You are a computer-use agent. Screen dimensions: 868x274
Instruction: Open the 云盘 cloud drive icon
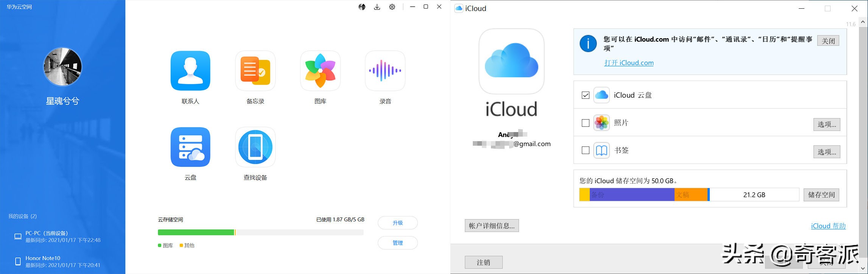190,147
